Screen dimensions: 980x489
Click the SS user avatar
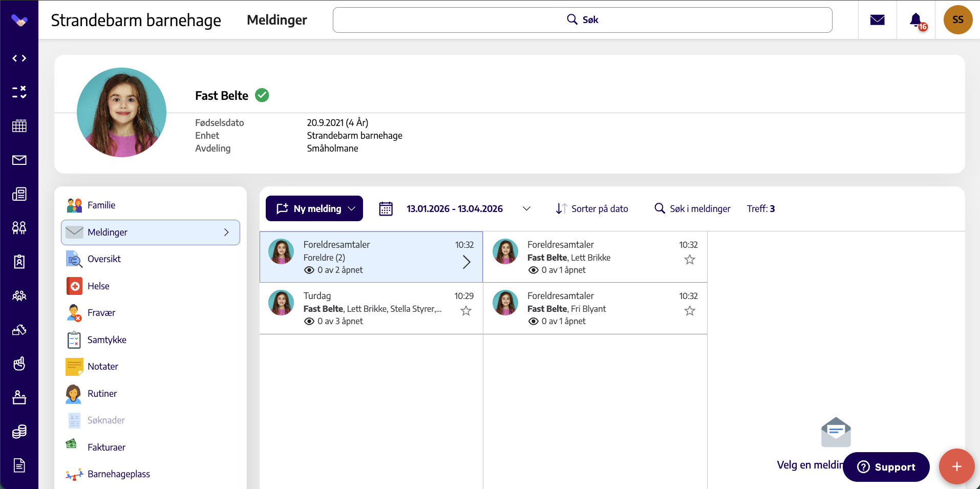958,20
